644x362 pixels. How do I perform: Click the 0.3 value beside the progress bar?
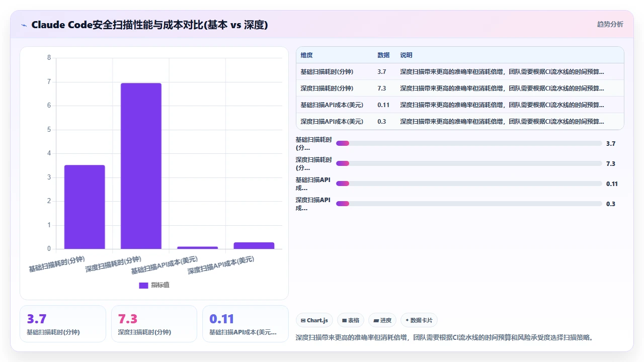coord(611,204)
